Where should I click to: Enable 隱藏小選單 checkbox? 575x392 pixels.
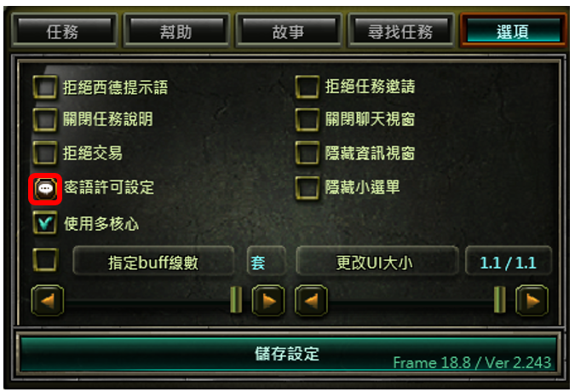coord(308,188)
